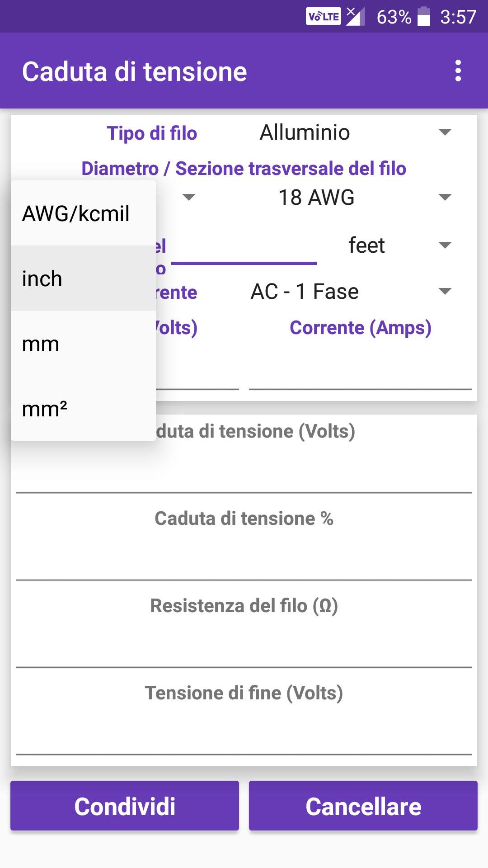Viewport: 488px width, 868px height.
Task: Choose inch as the diameter unit
Action: pos(84,278)
